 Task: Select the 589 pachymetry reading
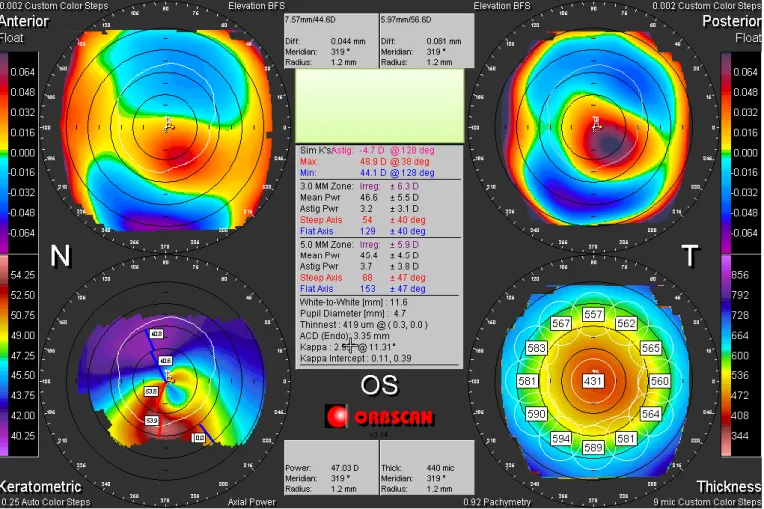(593, 447)
